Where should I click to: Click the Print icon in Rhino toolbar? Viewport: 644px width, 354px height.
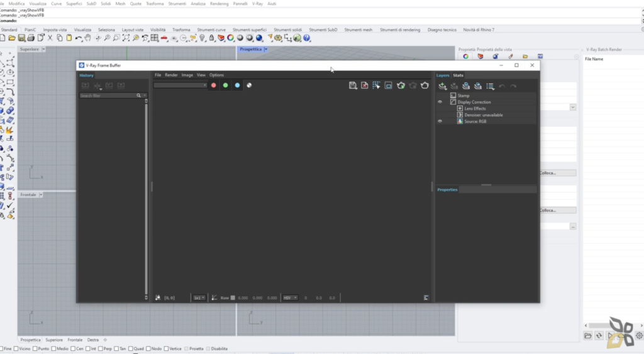pyautogui.click(x=31, y=38)
